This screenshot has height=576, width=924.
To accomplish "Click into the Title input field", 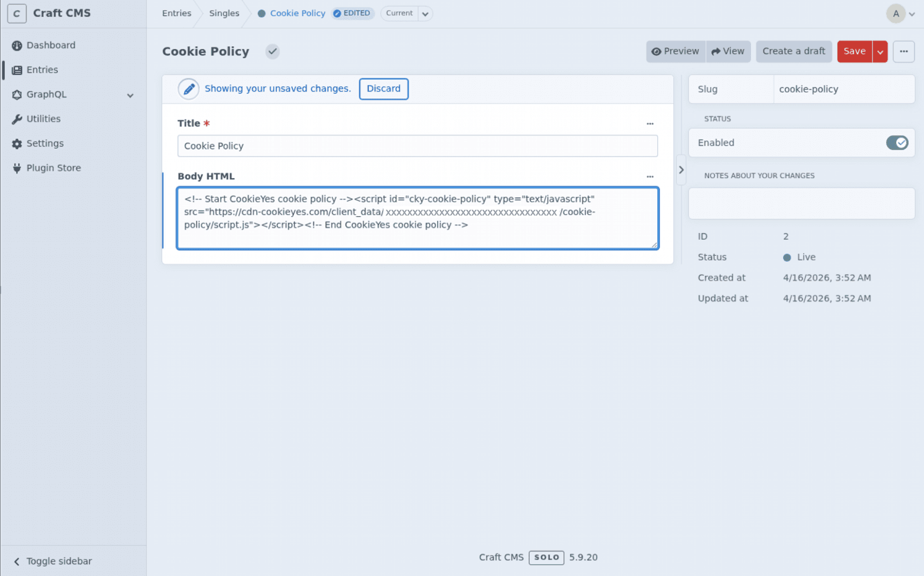I will pyautogui.click(x=418, y=146).
